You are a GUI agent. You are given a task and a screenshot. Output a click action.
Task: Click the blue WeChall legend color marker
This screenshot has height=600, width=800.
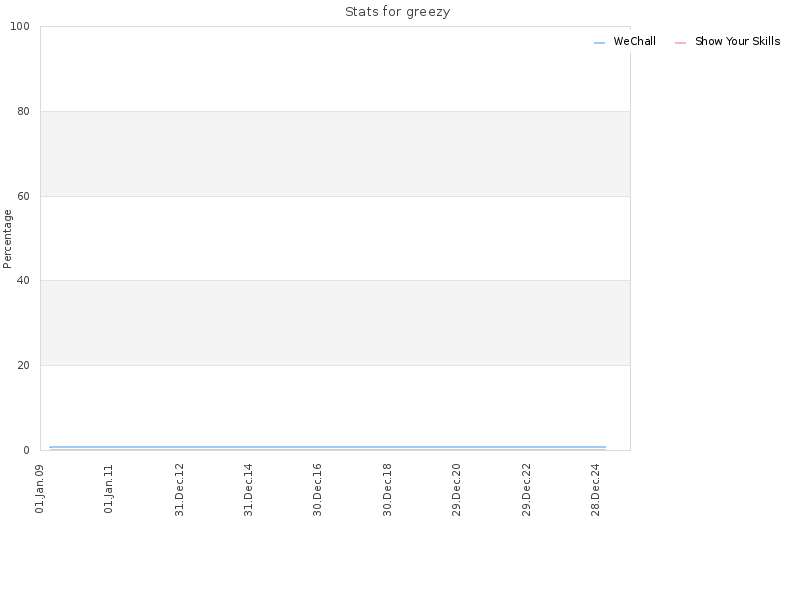coord(599,43)
